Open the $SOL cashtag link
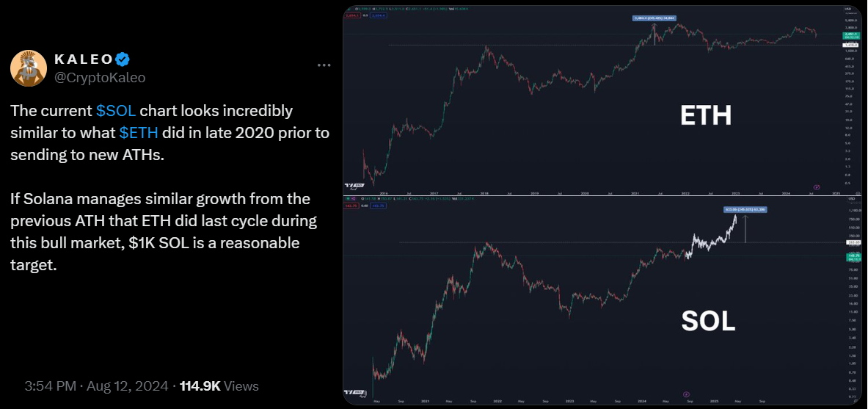 116,111
